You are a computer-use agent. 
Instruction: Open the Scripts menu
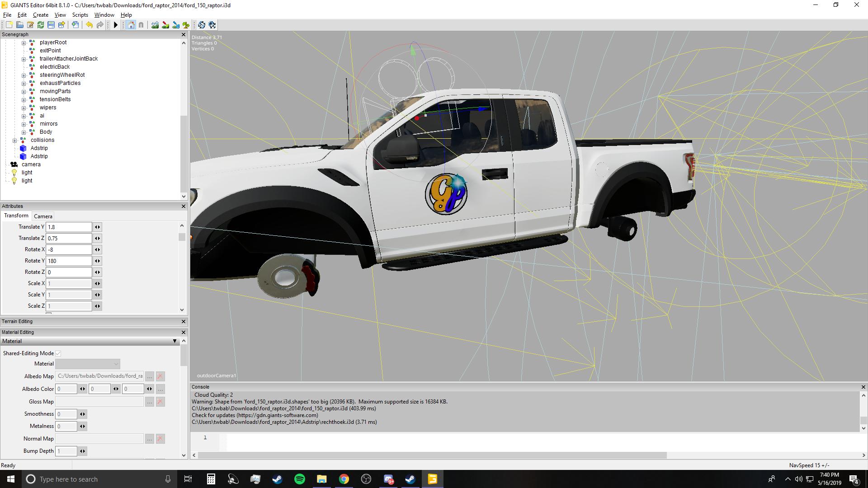[80, 15]
